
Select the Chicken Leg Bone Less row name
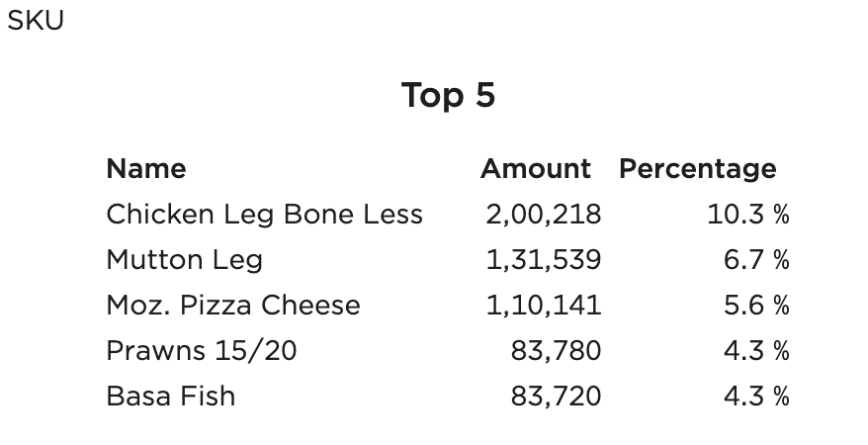pos(265,215)
